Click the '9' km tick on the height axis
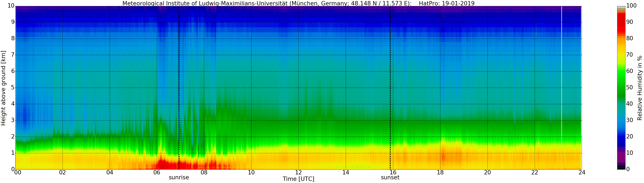The width and height of the screenshot is (644, 183). tap(13, 22)
